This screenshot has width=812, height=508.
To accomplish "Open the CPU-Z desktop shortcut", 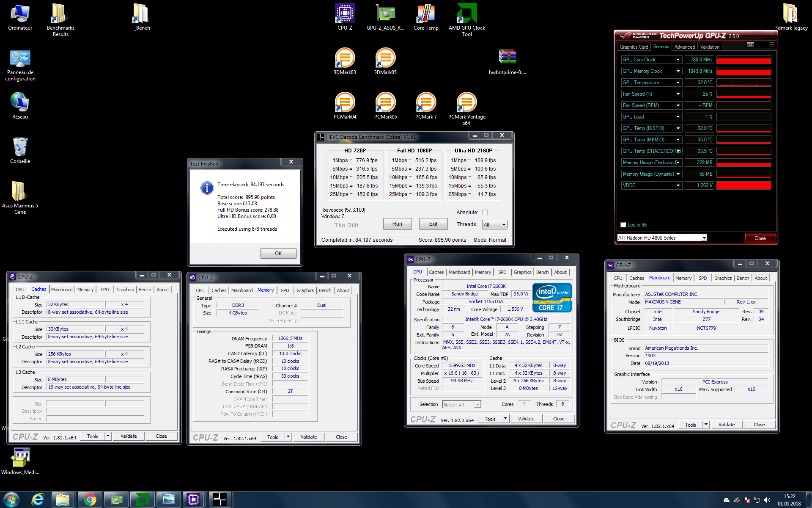I will [x=345, y=17].
